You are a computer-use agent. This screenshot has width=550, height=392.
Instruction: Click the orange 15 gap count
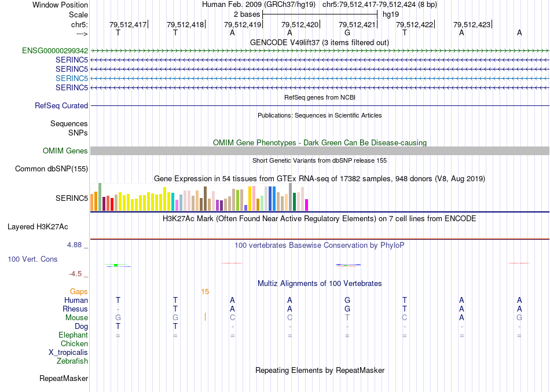[x=205, y=292]
